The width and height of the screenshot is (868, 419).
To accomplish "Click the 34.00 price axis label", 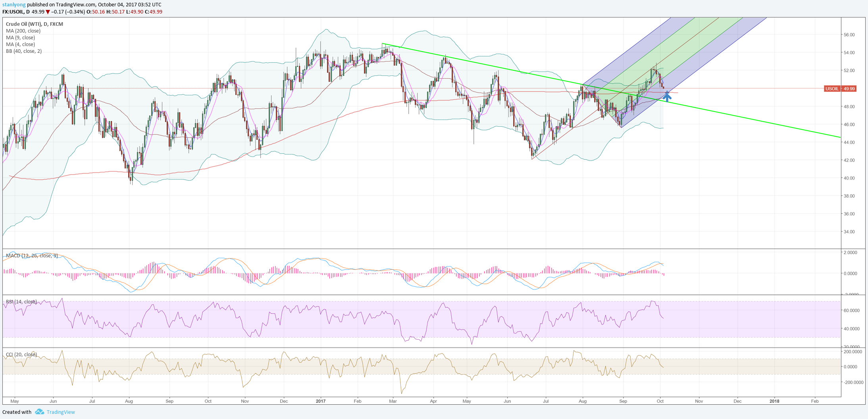I will point(849,232).
